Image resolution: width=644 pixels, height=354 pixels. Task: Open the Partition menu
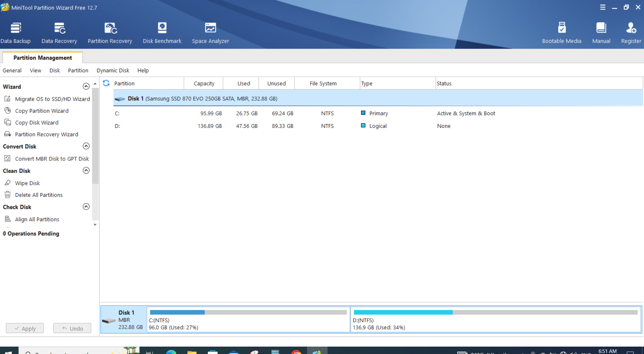pyautogui.click(x=78, y=70)
